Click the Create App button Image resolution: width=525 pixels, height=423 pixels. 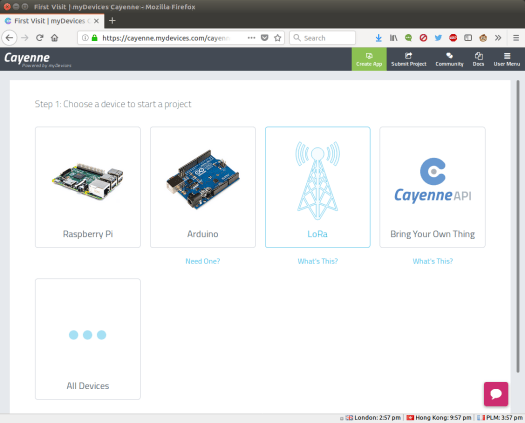click(x=369, y=59)
